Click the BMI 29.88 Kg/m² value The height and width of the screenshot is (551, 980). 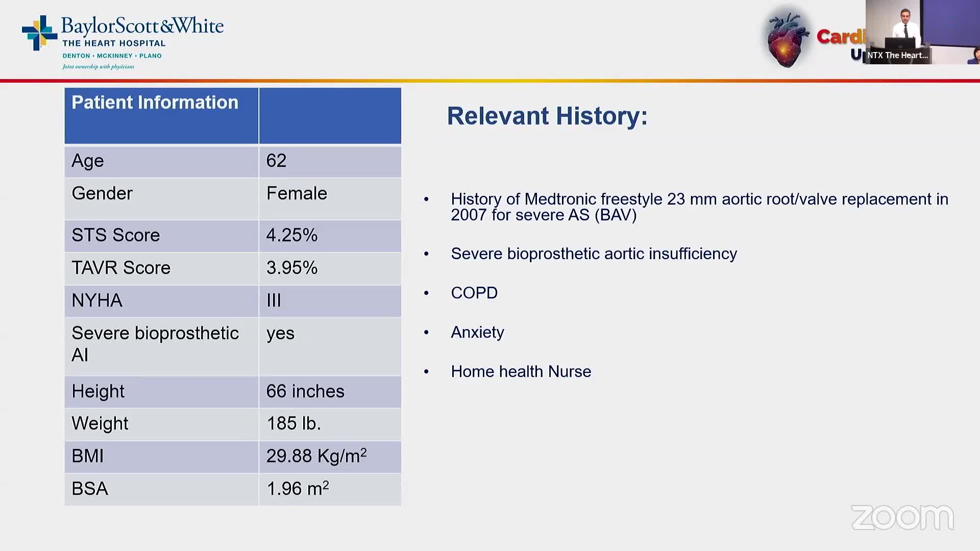(316, 456)
